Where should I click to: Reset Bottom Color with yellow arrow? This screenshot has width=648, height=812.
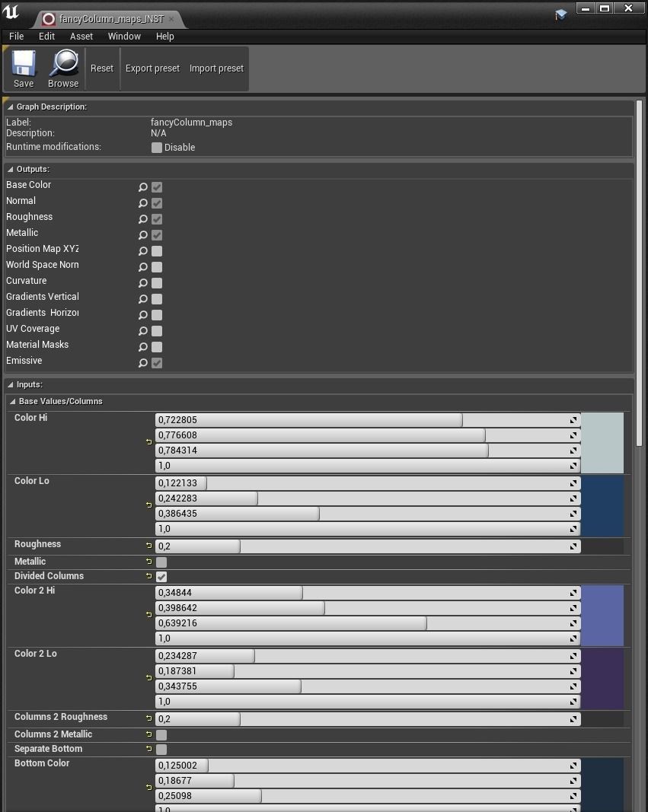(x=149, y=788)
